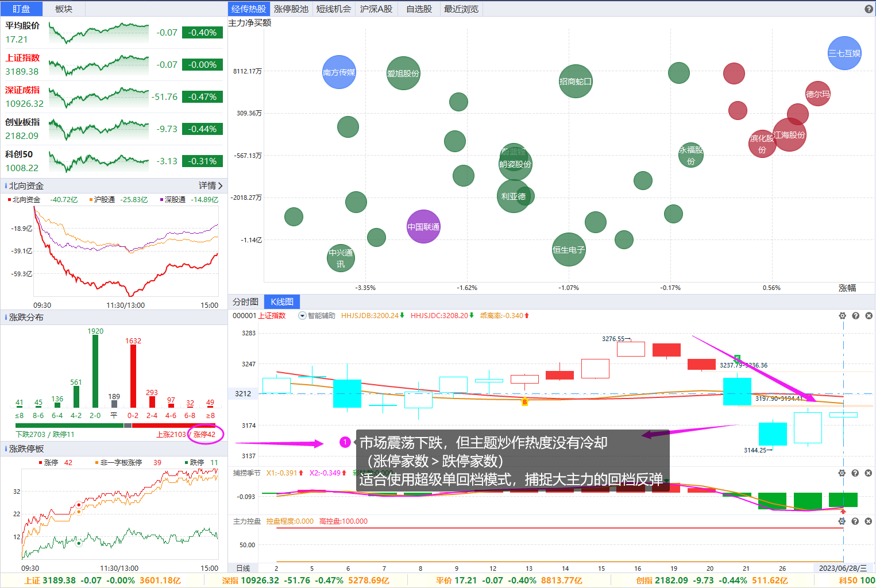Click the 南方传媒 bubble
The width and height of the screenshot is (876, 588).
tap(339, 72)
